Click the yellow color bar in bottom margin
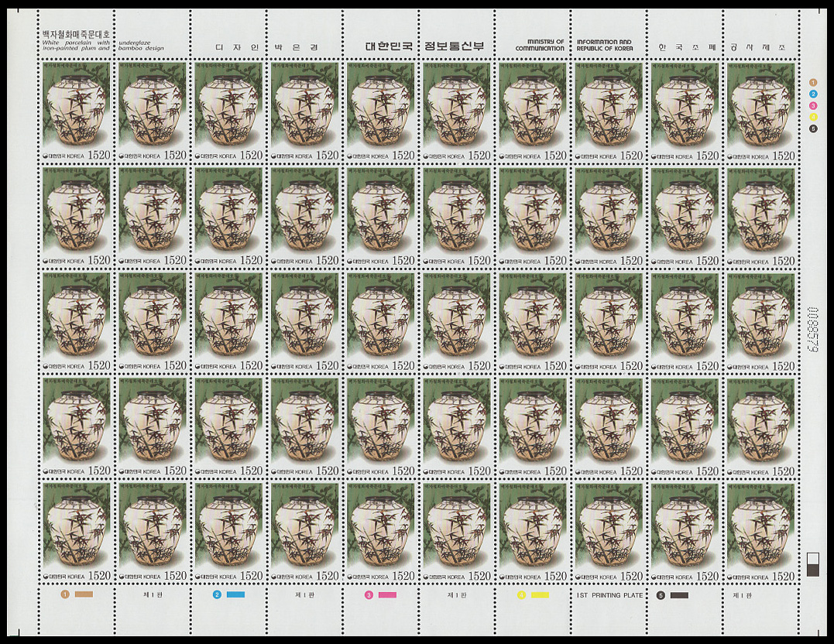 (540, 595)
